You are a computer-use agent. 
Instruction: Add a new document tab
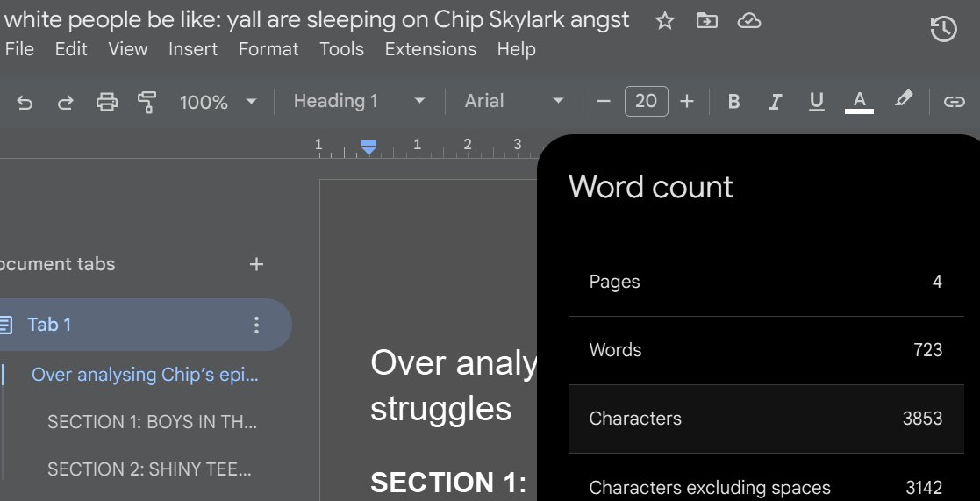256,264
